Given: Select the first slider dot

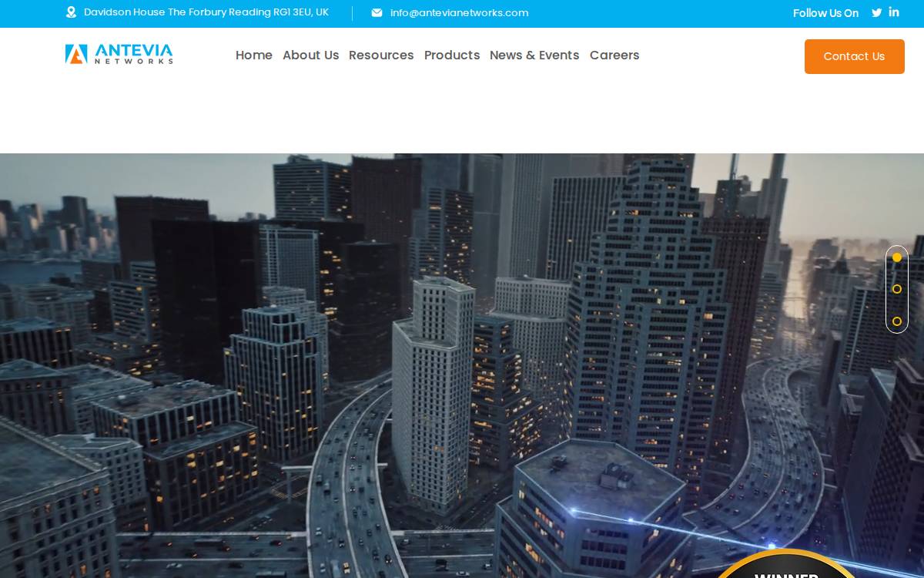Looking at the screenshot, I should pos(897,257).
